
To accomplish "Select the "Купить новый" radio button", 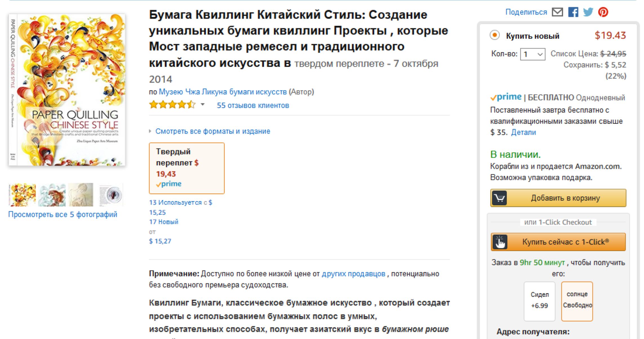I will point(494,35).
